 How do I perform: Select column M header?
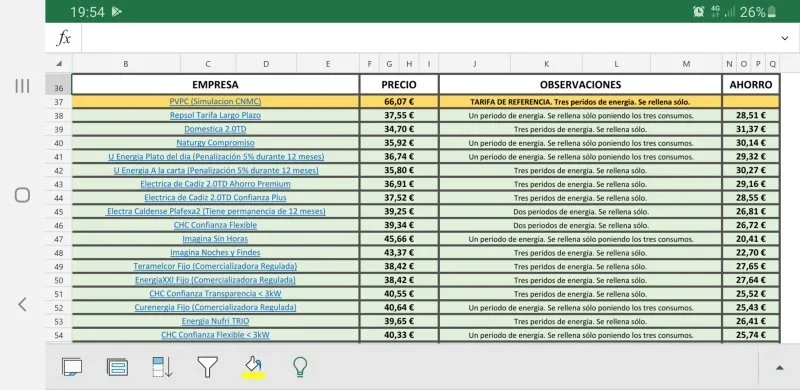point(686,64)
